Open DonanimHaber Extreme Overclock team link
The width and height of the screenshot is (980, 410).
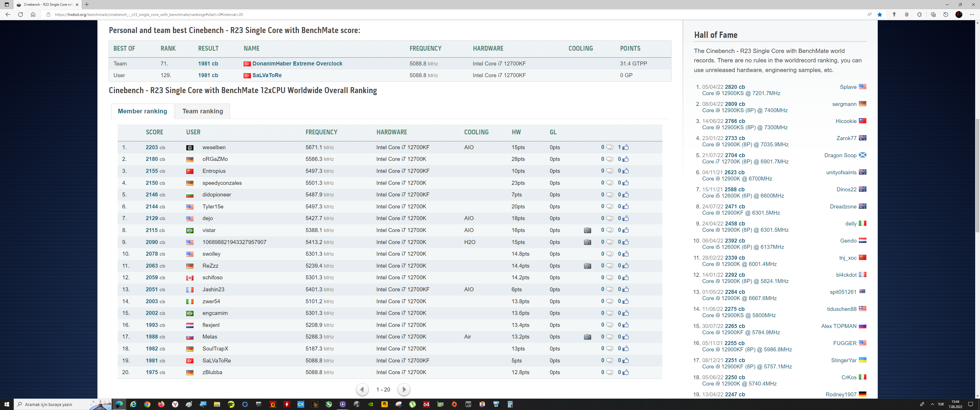pos(297,63)
